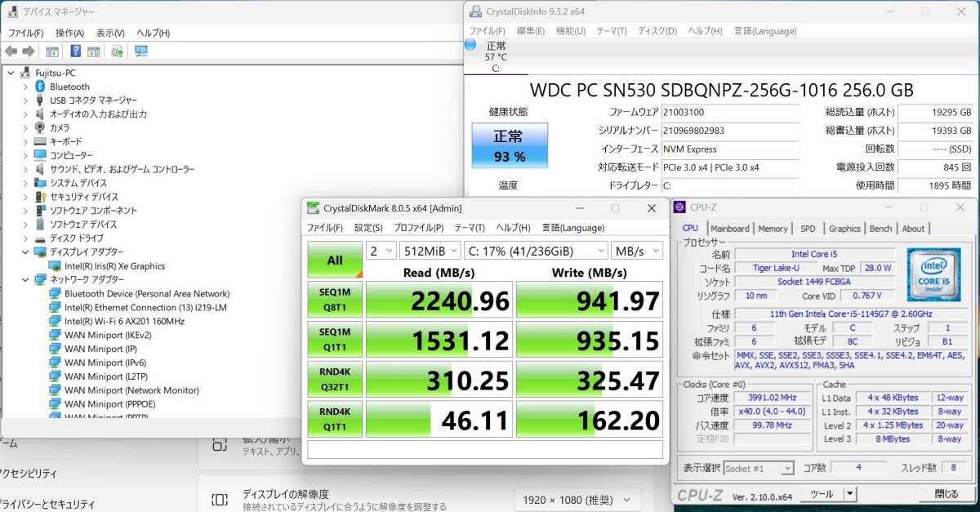Open 機能(U) menu in CrystalDiskInfo
Screen dimensions: 980x512
[x=570, y=31]
